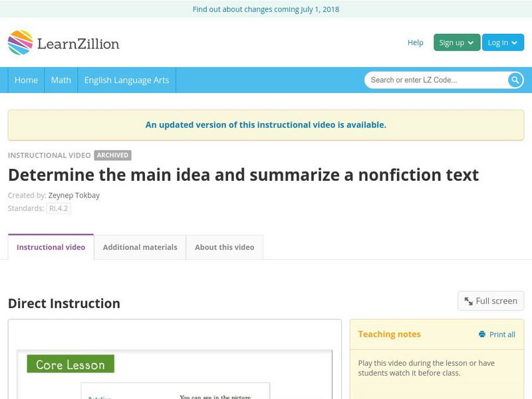Select English Language Arts menu
This screenshot has width=532, height=399.
[126, 80]
